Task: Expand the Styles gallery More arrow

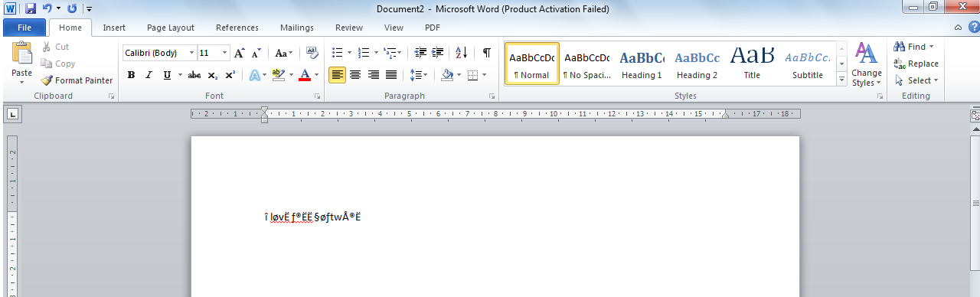Action: [x=842, y=78]
